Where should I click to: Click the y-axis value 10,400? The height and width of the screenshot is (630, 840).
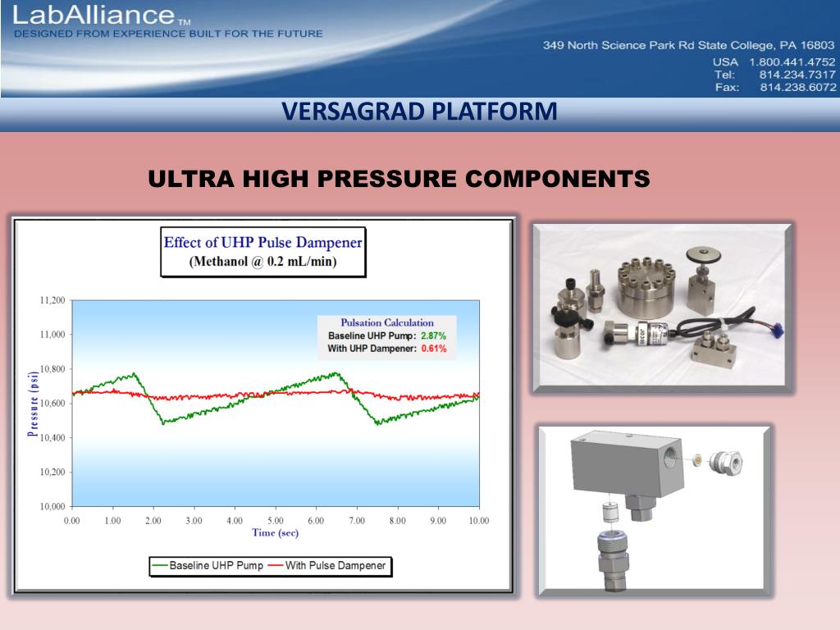click(x=52, y=438)
